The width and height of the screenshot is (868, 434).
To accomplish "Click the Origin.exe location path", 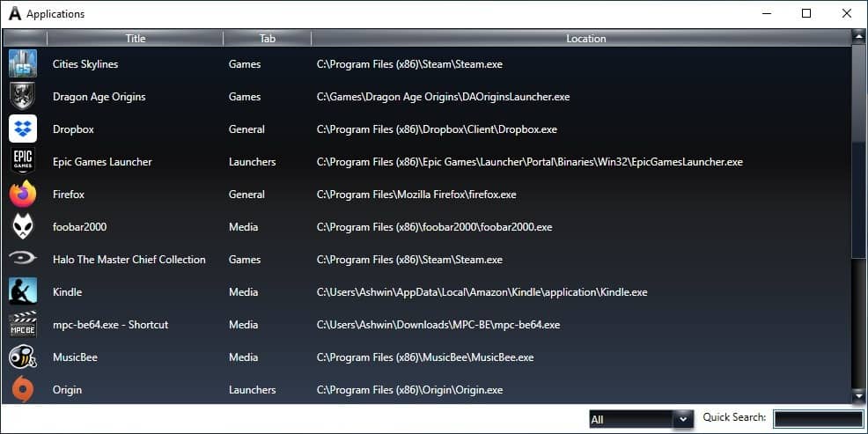I will coord(409,390).
